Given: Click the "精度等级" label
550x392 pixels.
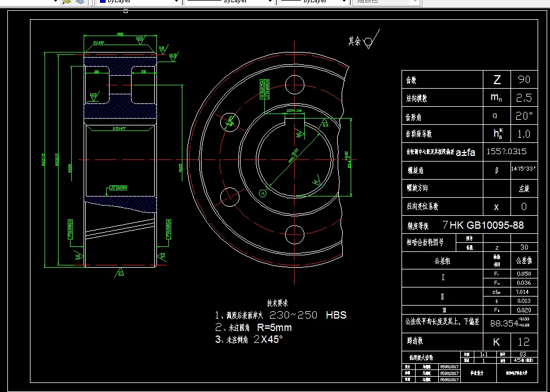Looking at the screenshot, I should coord(418,227).
